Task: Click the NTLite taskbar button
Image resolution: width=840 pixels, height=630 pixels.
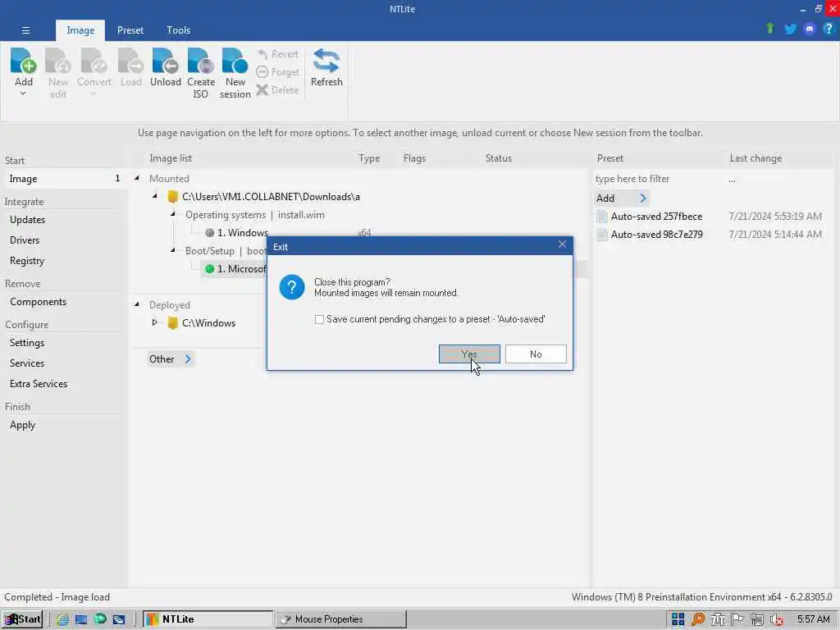Action: 208,619
